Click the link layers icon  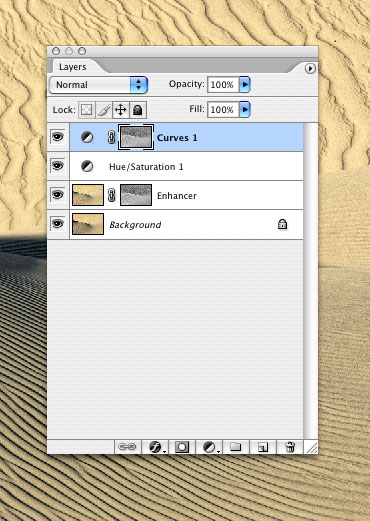[127, 447]
